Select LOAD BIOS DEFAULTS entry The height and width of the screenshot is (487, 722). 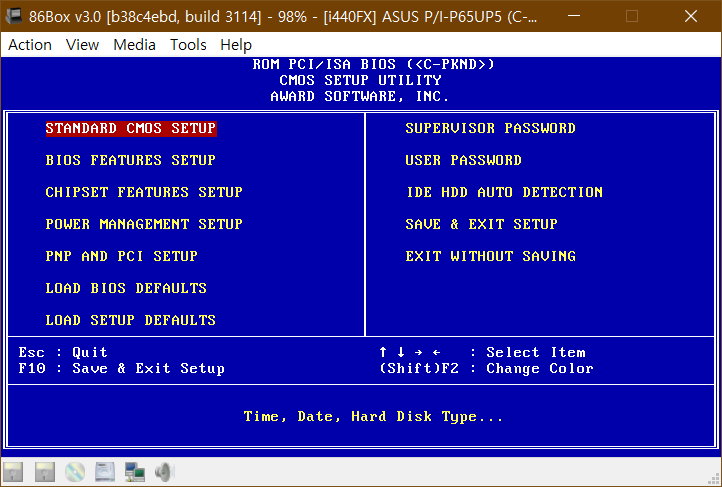pyautogui.click(x=126, y=288)
